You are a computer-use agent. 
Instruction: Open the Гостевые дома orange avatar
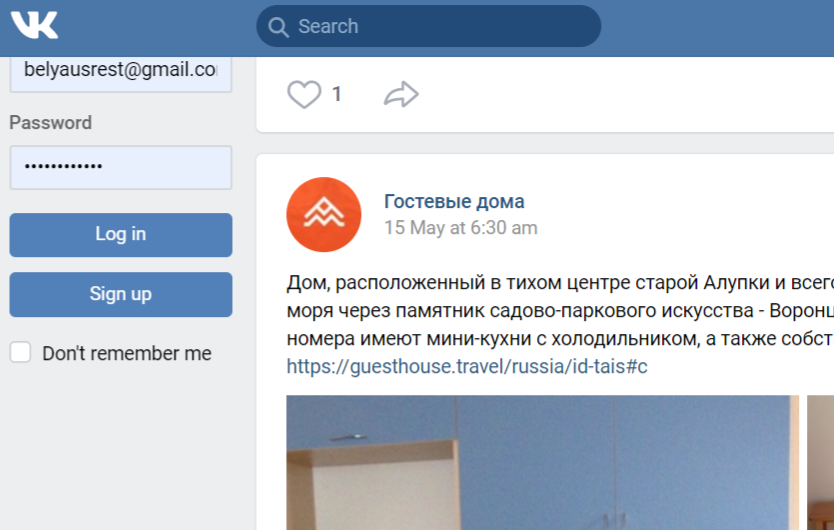click(324, 214)
